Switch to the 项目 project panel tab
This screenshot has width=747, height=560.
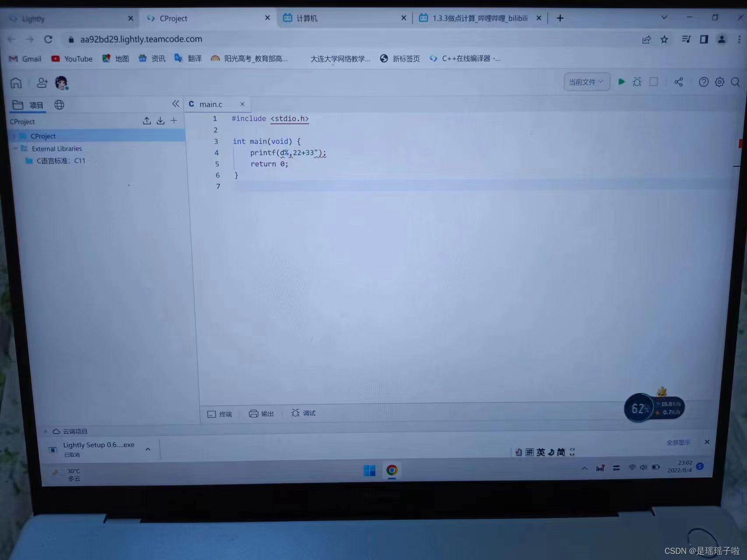click(28, 105)
